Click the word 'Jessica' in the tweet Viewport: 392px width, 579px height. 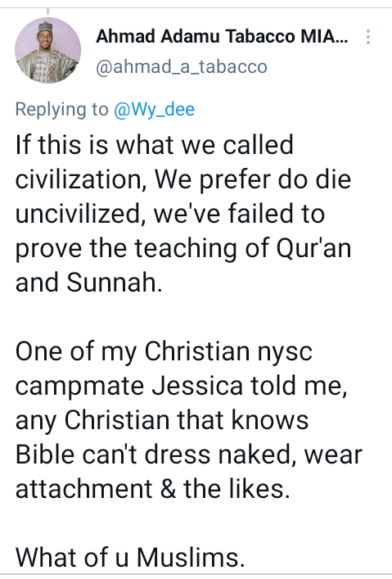197,386
